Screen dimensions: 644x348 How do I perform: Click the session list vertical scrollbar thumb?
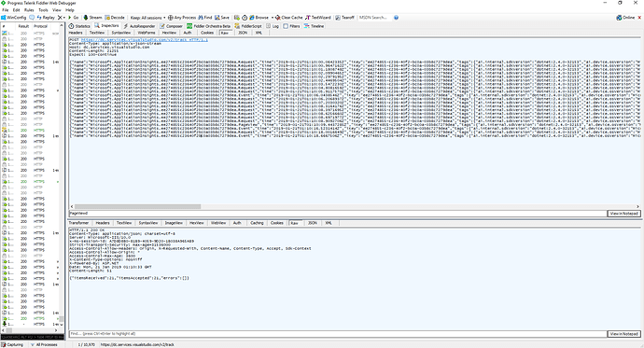point(62,319)
